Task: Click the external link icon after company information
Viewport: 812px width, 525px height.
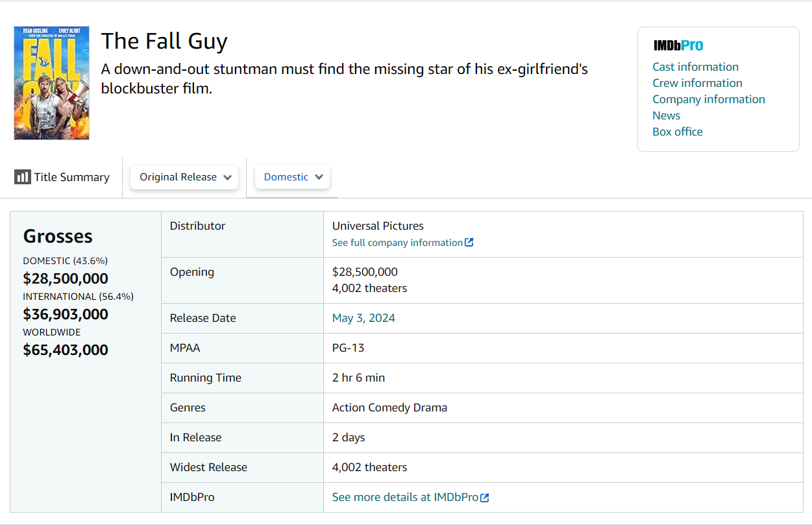Action: 469,243
